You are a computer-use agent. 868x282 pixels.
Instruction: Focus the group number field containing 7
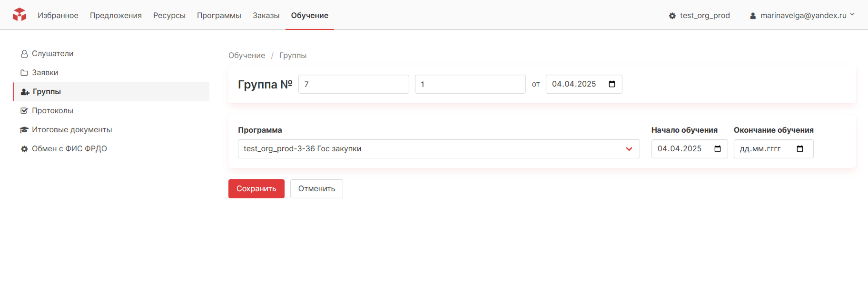(x=354, y=84)
